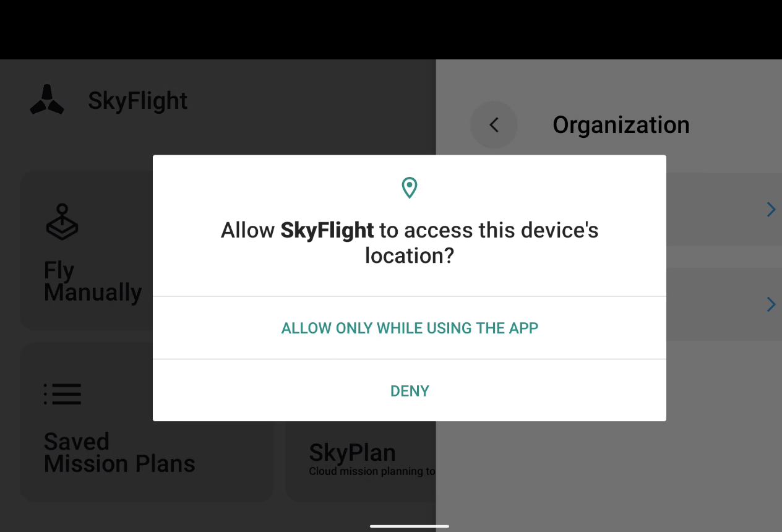Deny SkyFlight location access
Screen dimensions: 782x532
tap(410, 391)
